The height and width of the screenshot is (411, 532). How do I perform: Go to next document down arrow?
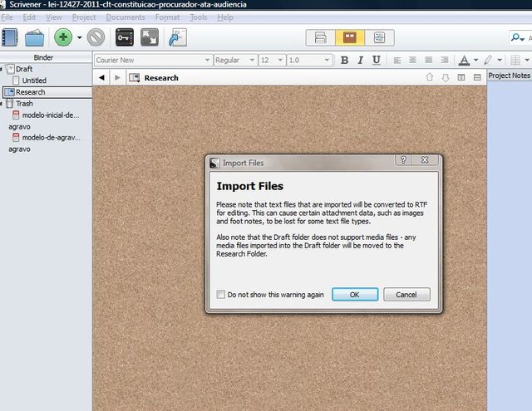point(446,77)
